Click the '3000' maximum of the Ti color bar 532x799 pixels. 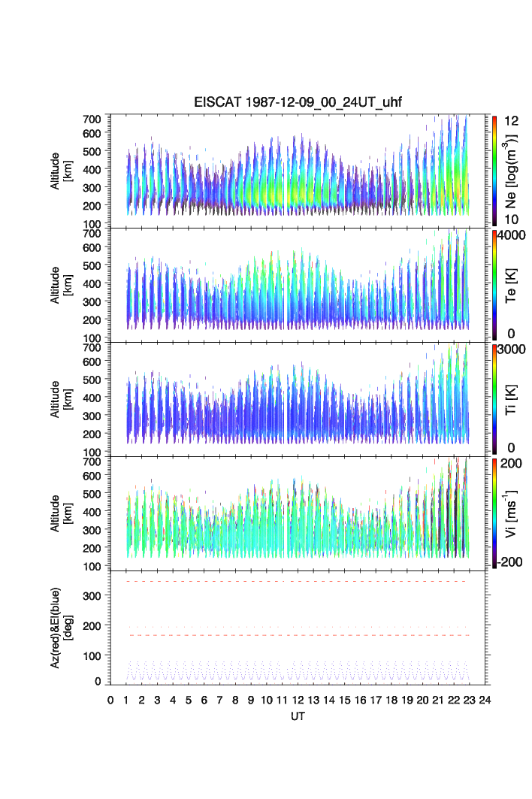point(512,350)
